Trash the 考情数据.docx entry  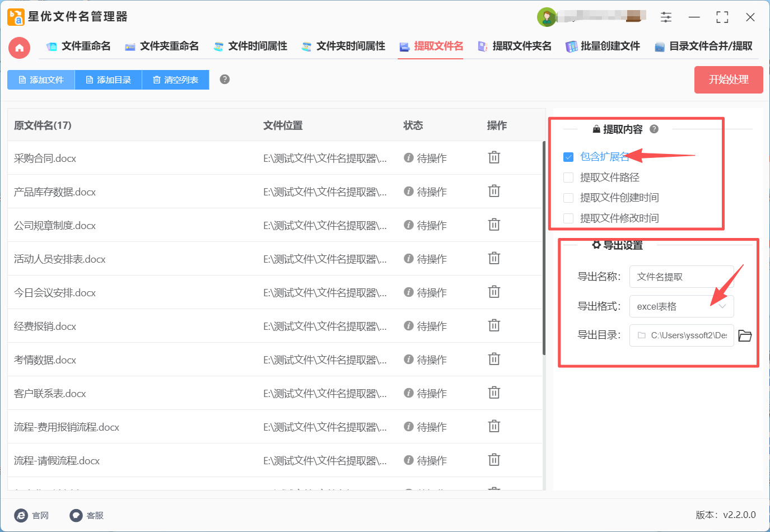pos(494,359)
